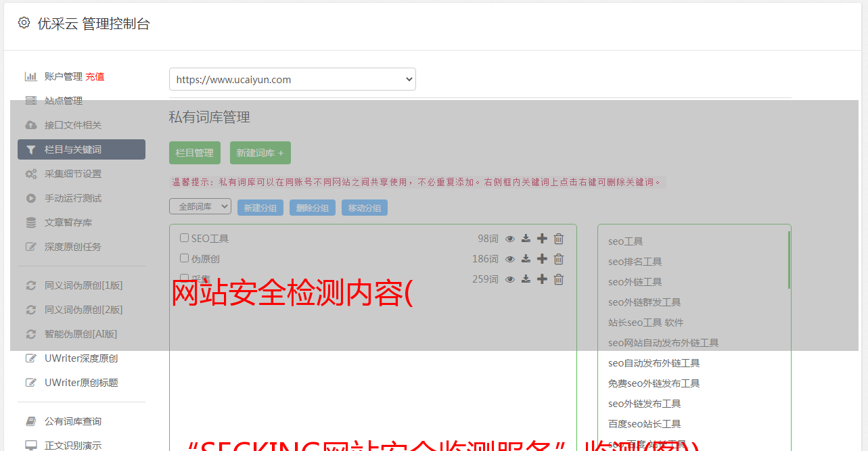Download the 伪原创 word library
868x451 pixels.
click(x=526, y=259)
